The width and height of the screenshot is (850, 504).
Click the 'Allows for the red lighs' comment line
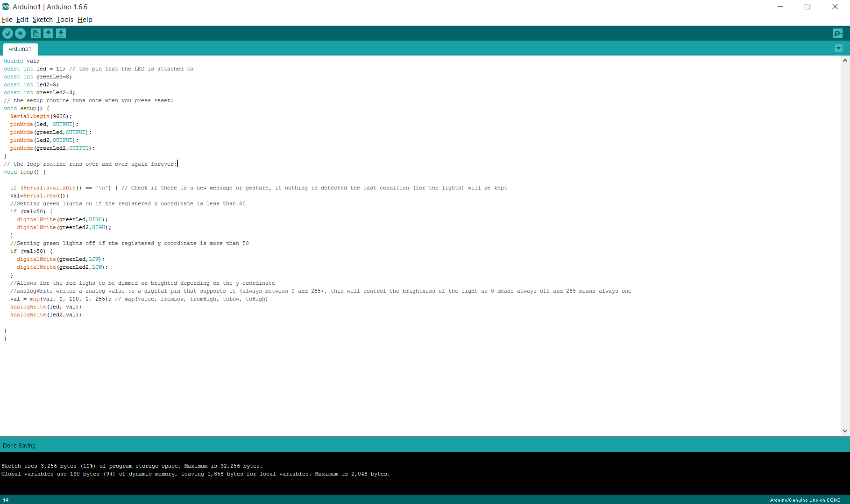point(143,283)
